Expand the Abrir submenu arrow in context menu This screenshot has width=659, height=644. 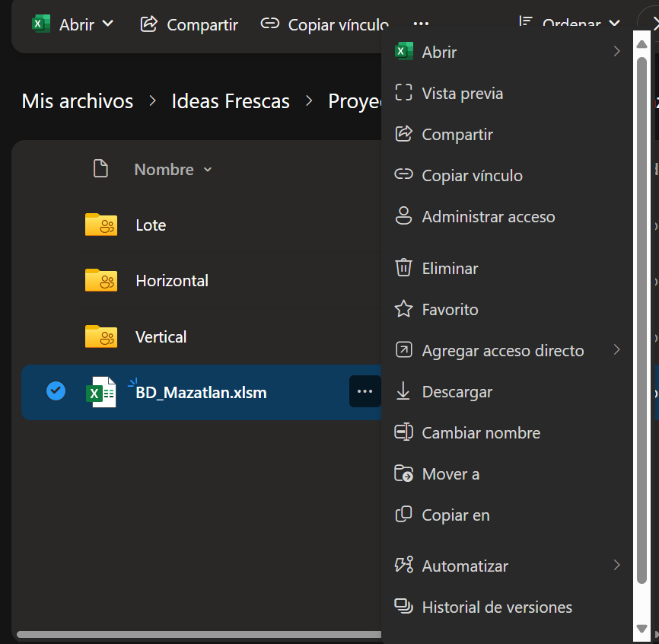[x=616, y=52]
